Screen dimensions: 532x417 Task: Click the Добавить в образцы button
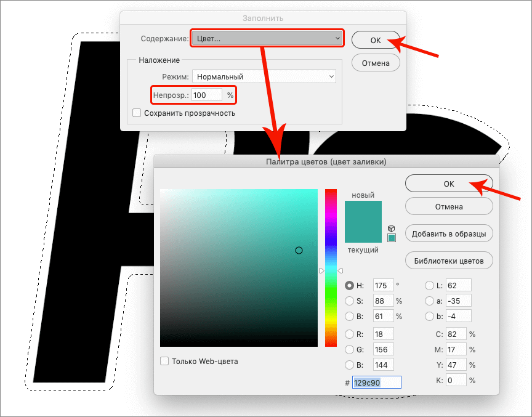(449, 233)
